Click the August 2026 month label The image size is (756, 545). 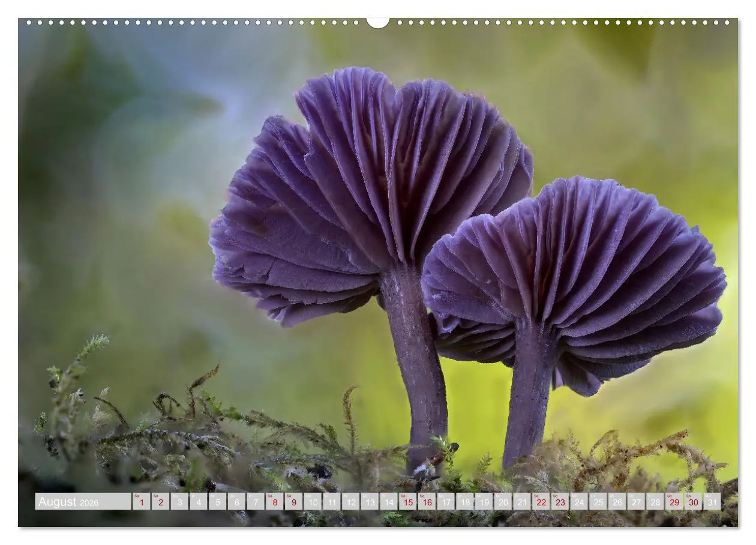[x=83, y=502]
